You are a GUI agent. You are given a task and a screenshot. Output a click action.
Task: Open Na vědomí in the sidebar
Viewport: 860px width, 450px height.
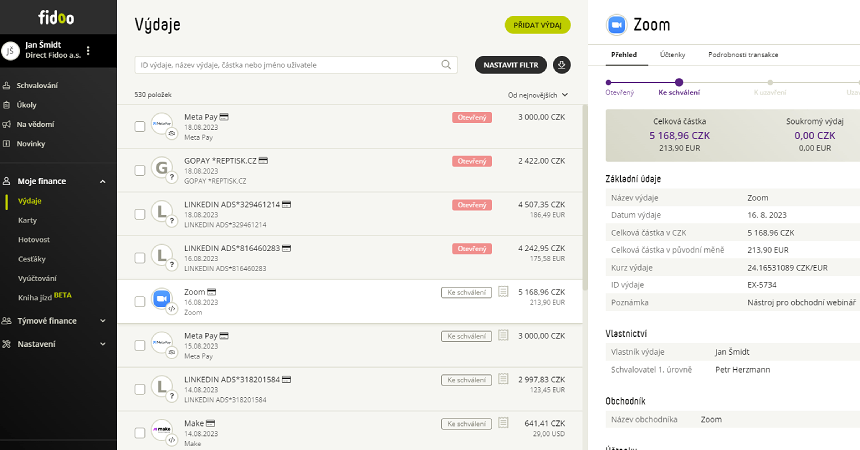[x=35, y=125]
